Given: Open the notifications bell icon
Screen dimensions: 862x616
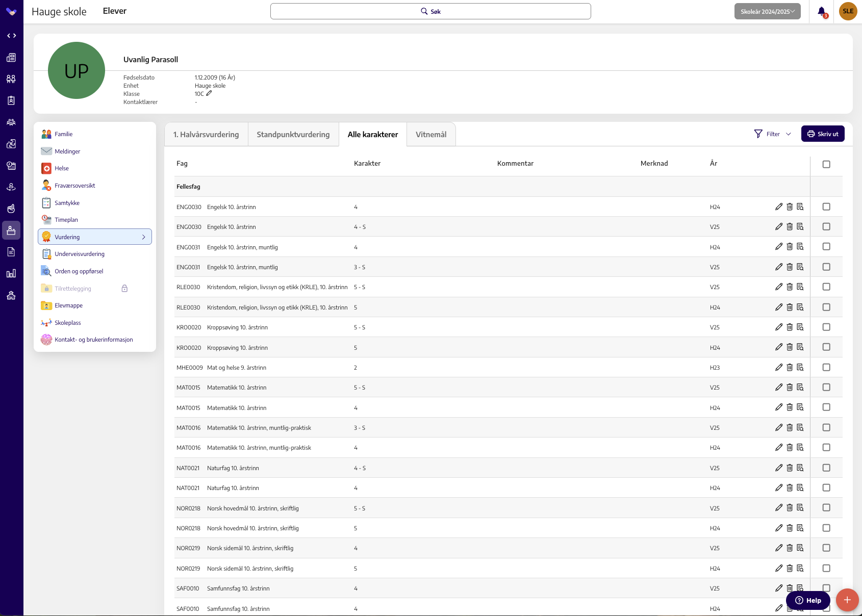Looking at the screenshot, I should [x=821, y=11].
